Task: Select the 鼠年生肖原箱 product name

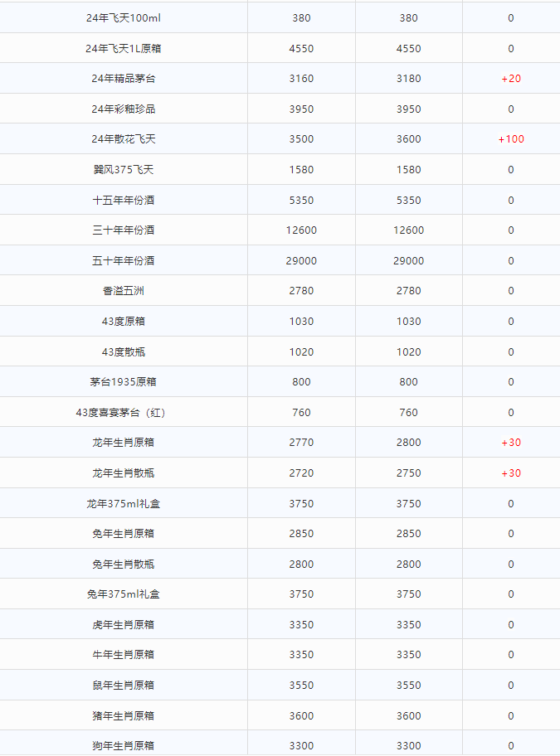Action: point(124,685)
